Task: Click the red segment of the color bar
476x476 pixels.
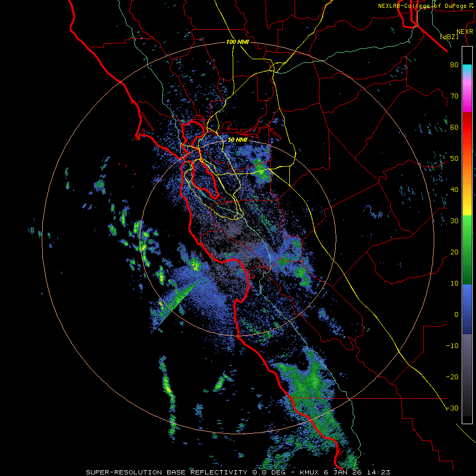Action: [467, 127]
